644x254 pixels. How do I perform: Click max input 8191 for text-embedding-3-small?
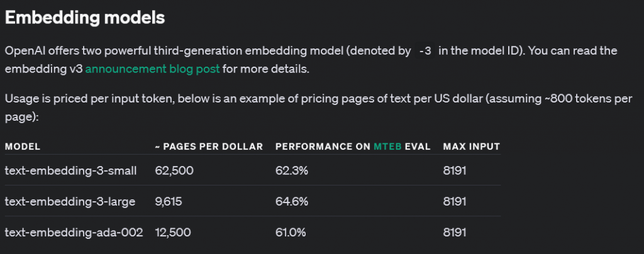click(x=455, y=170)
